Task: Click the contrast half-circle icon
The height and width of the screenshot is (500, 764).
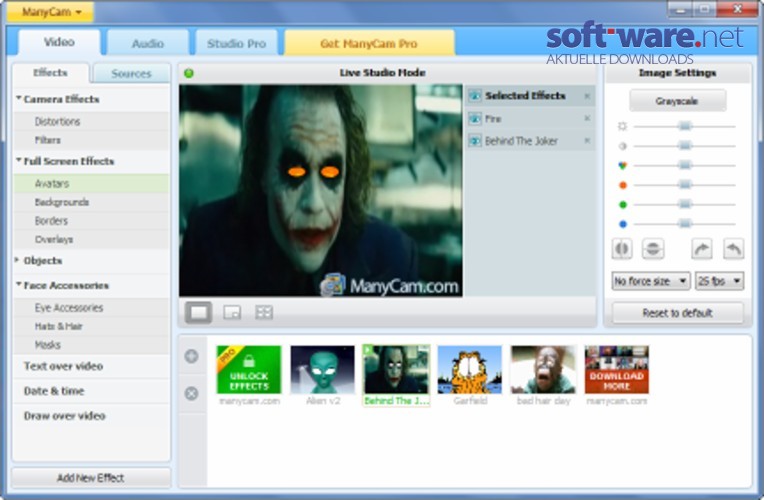Action: pyautogui.click(x=622, y=146)
